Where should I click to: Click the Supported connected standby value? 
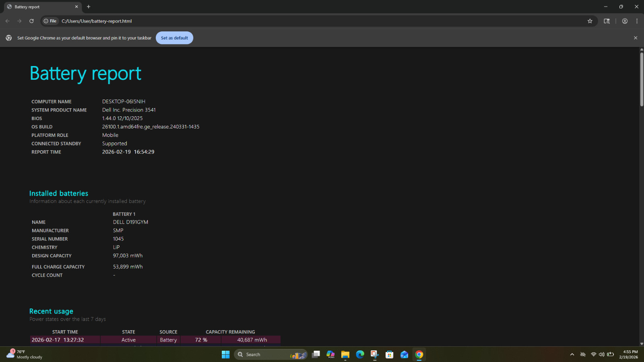pos(114,144)
